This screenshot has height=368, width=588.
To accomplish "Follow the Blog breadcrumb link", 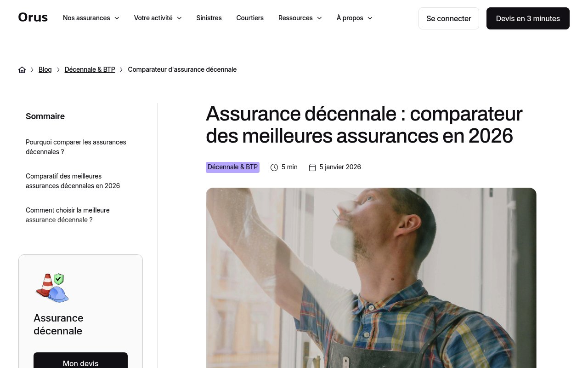I will (45, 69).
